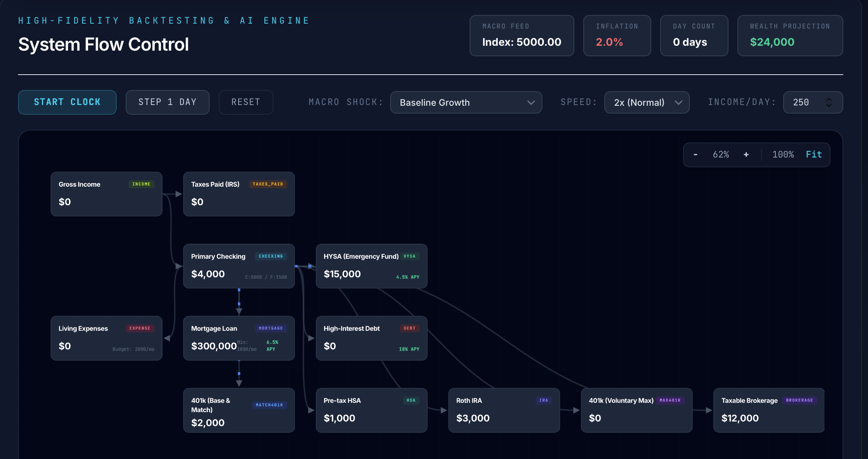This screenshot has height=459, width=868.
Task: Click the C:5000 / F:1500 label
Action: tap(266, 277)
